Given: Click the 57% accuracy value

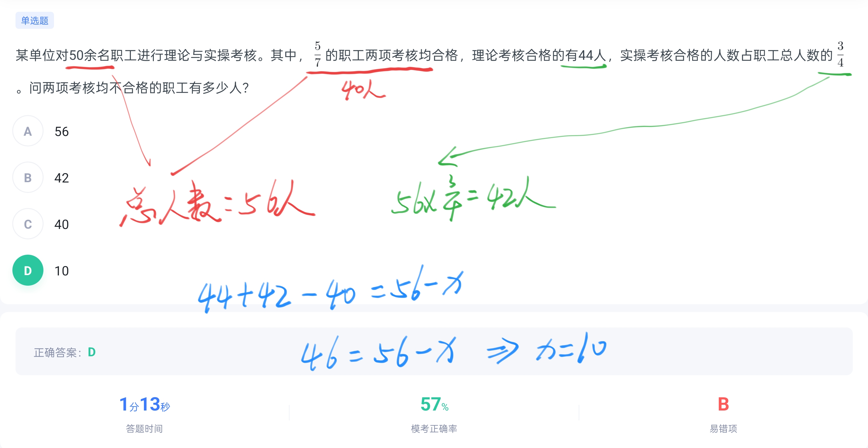Looking at the screenshot, I should click(x=434, y=404).
